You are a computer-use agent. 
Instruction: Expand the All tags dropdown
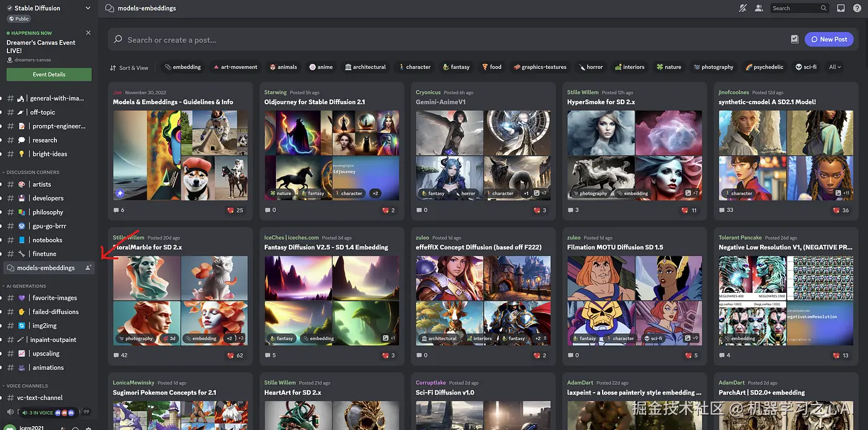coord(835,66)
